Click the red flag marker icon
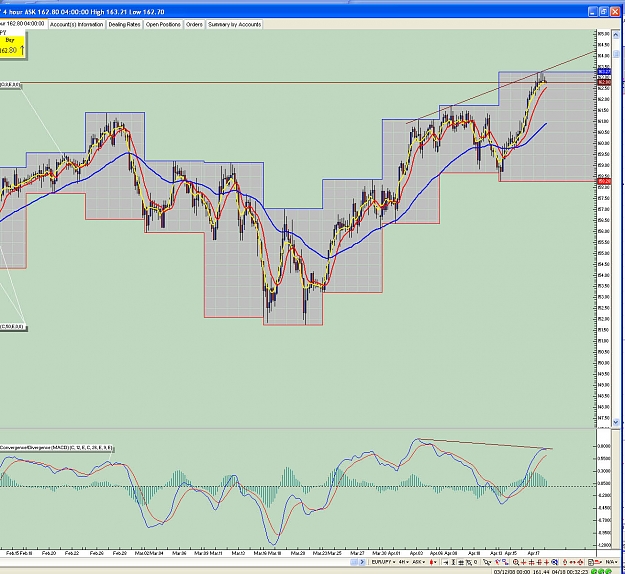Image resolution: width=625 pixels, height=574 pixels. click(598, 562)
